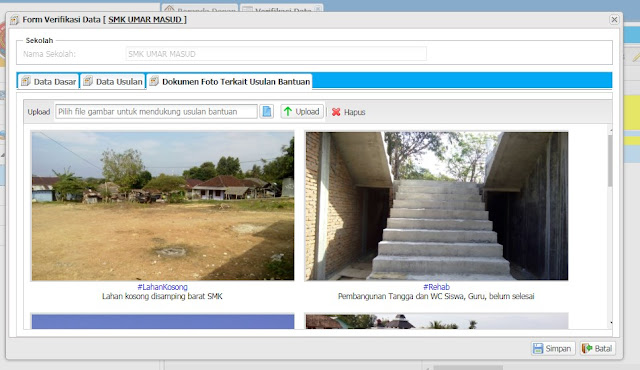The image size is (640, 370).
Task: Select the concrete staircase photo thumbnail
Action: point(436,206)
